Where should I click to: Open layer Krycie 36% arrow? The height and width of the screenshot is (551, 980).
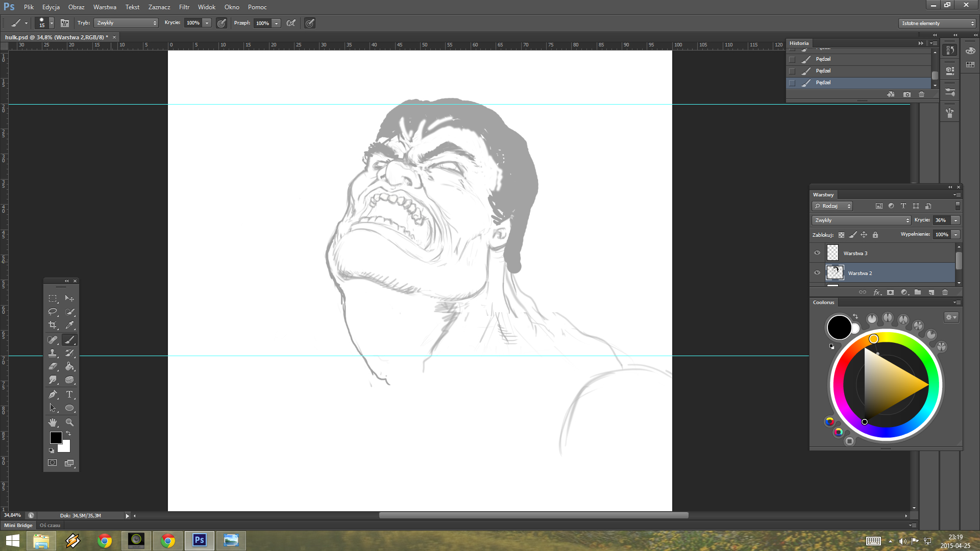[955, 220]
